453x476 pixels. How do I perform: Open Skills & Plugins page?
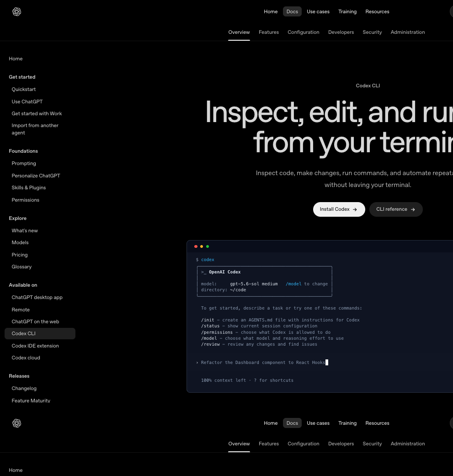(28, 187)
